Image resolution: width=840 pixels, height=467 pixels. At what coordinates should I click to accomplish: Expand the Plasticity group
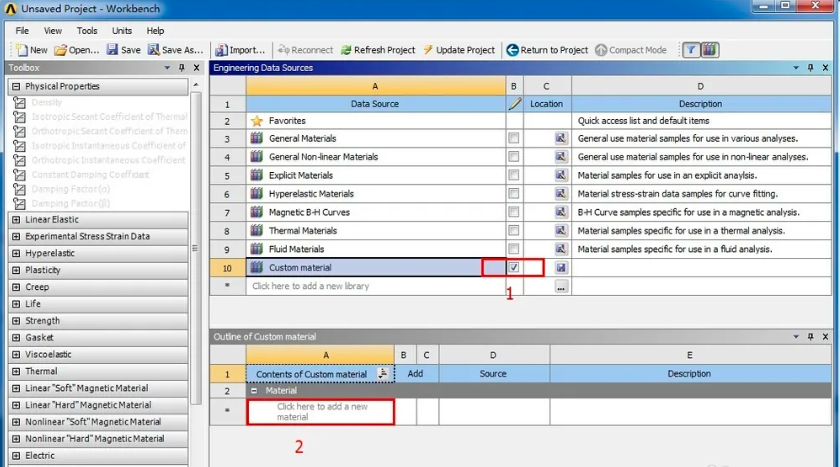pyautogui.click(x=16, y=270)
